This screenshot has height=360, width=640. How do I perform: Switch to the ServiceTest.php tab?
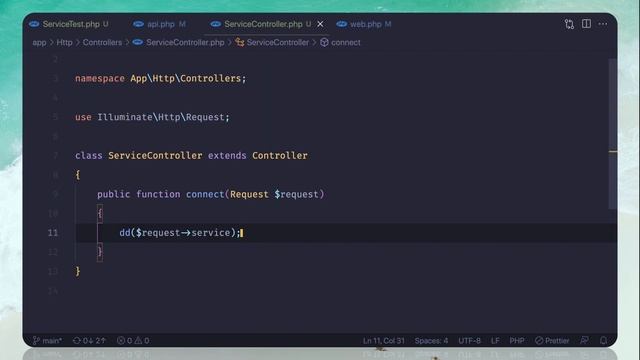tap(69, 24)
